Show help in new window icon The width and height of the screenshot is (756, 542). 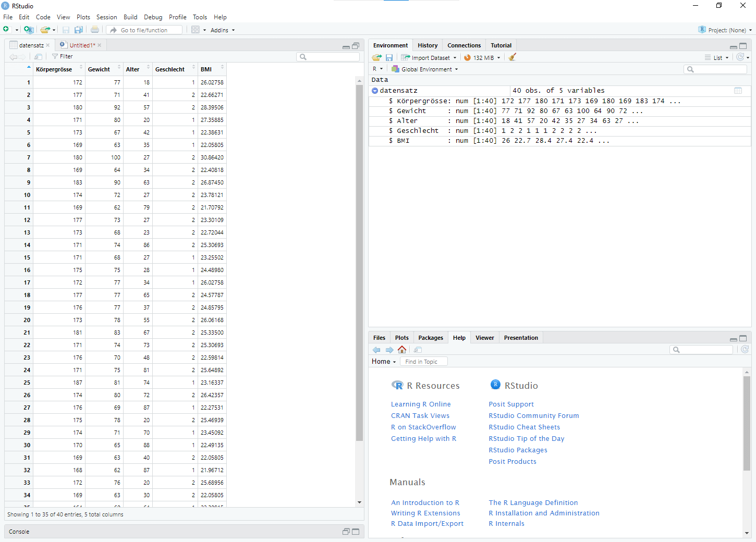tap(418, 350)
